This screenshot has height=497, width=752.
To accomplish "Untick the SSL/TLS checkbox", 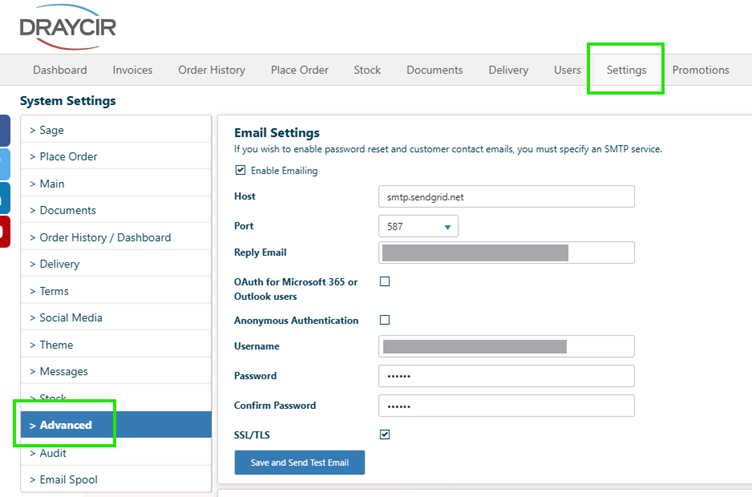I will (385, 435).
